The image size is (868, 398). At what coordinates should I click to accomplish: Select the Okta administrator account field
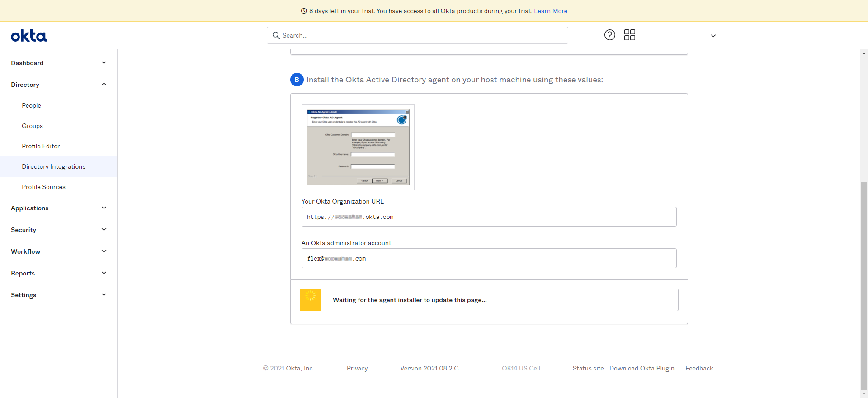489,258
